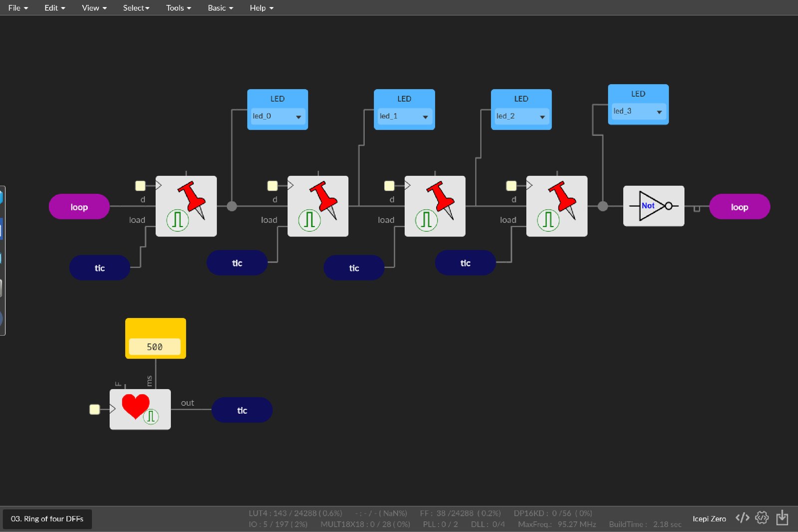Image resolution: width=798 pixels, height=532 pixels.
Task: Click the constant value field showing 500
Action: coord(155,347)
